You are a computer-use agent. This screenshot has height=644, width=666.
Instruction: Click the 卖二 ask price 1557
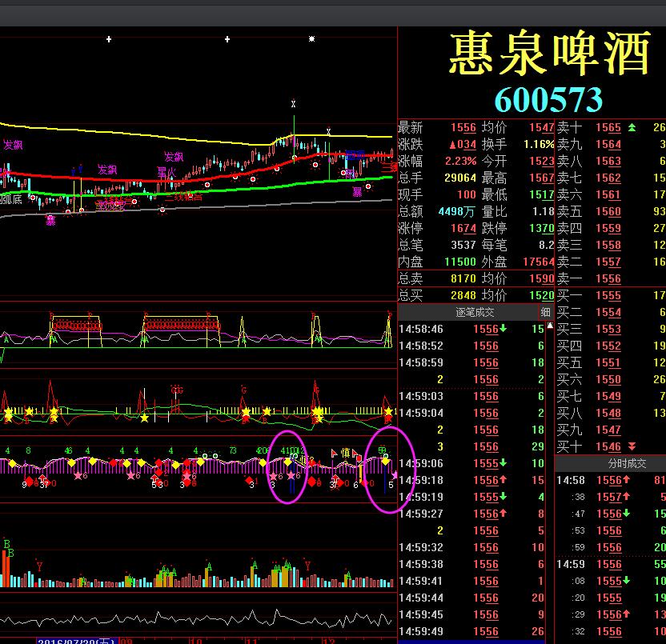click(x=608, y=262)
